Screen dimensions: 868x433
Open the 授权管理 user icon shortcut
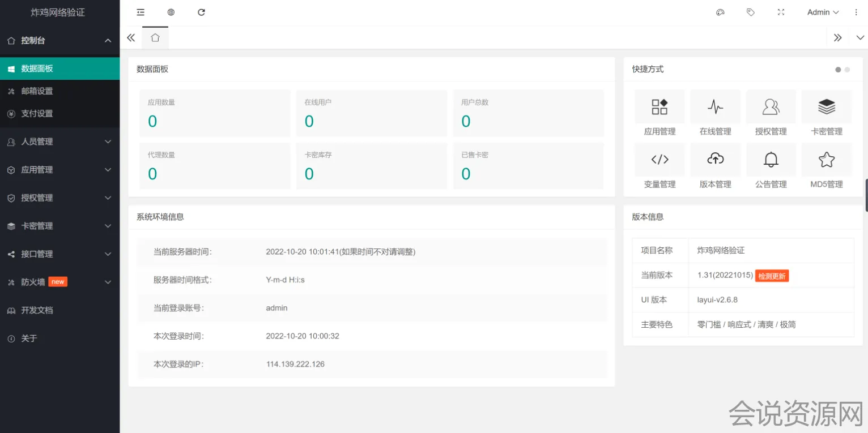771,107
